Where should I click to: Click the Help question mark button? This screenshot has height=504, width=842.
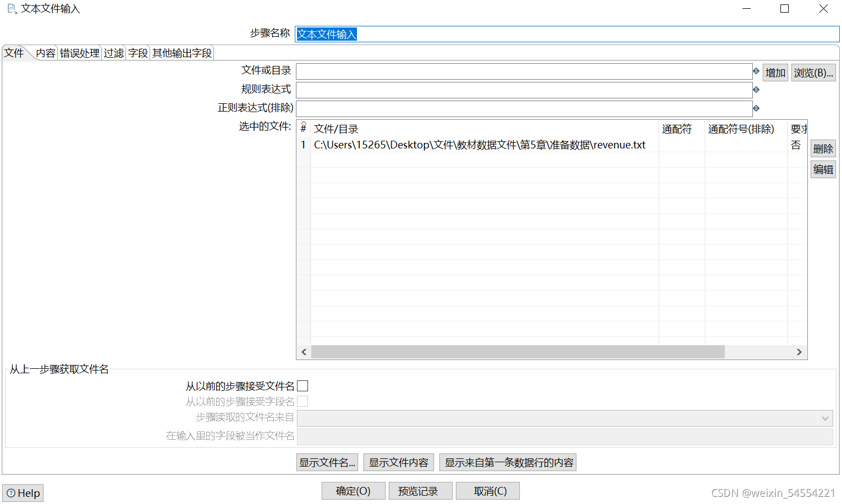(23, 493)
